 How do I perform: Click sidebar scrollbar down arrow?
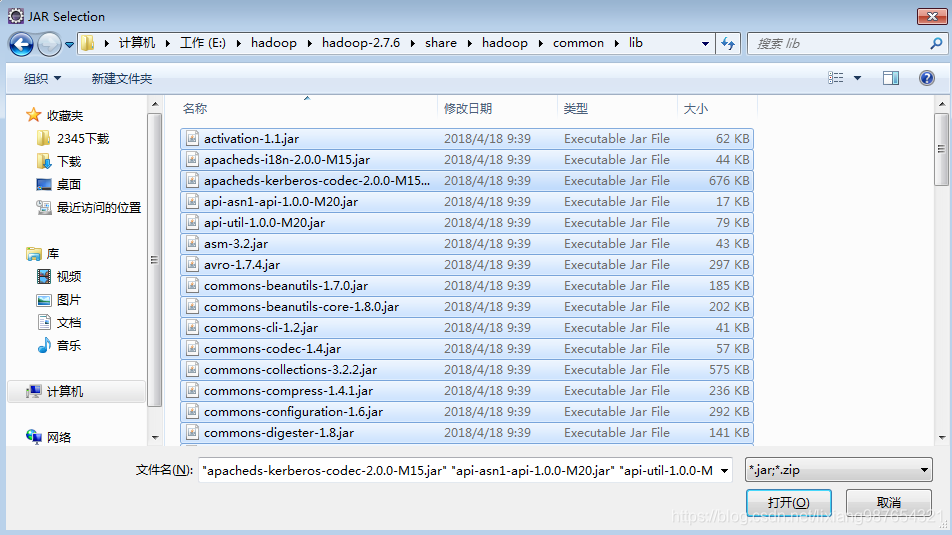click(155, 437)
